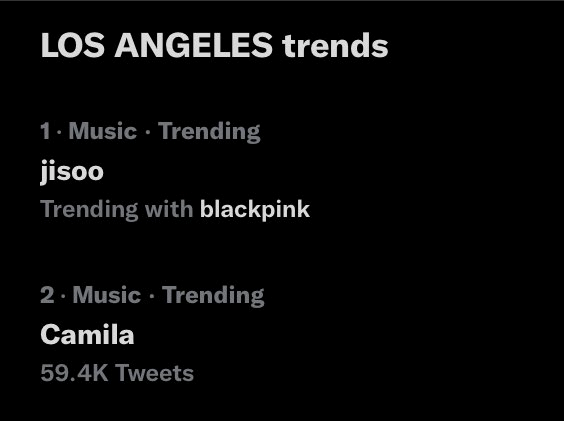Click the Trending label above Camila
Viewport: 564px width, 421px height.
pos(213,296)
